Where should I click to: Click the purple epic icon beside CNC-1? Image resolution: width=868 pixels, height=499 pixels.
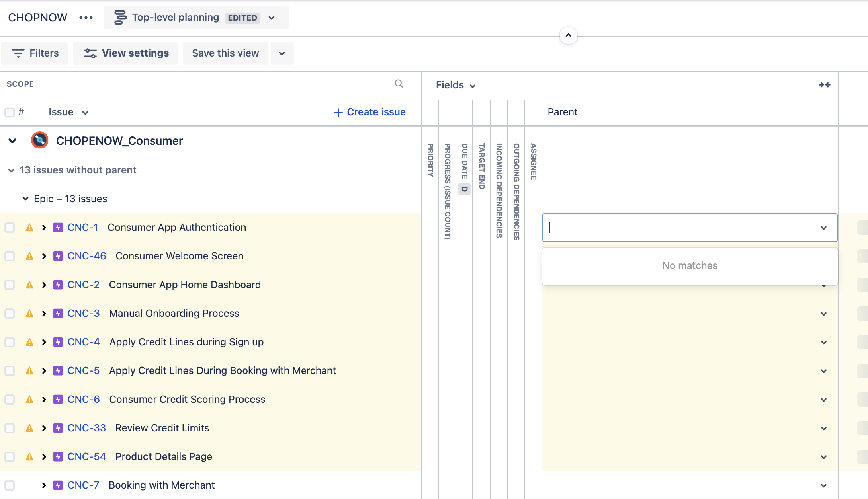58,227
